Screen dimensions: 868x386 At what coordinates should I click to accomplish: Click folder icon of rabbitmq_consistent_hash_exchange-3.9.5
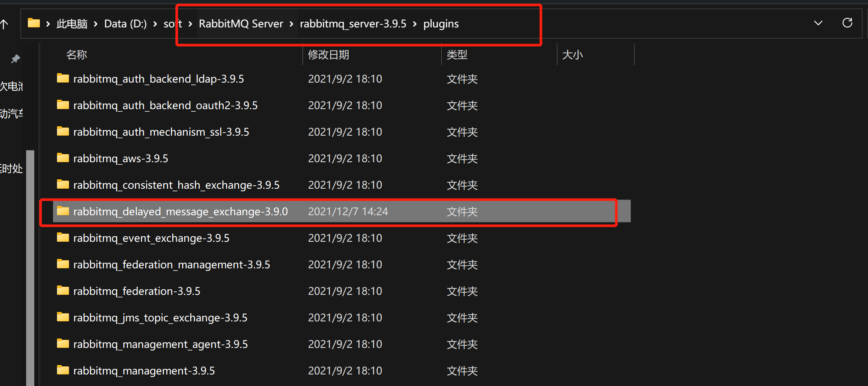[x=63, y=184]
